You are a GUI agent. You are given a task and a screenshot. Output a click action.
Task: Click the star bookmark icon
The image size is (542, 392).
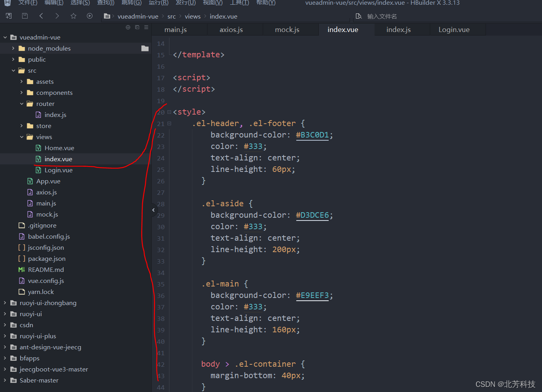73,16
